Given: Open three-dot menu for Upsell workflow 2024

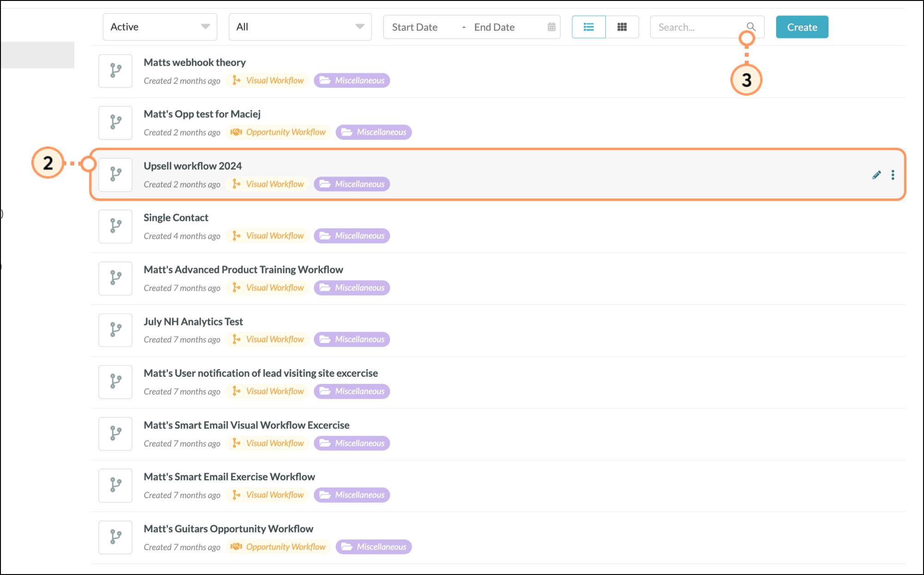Looking at the screenshot, I should 893,175.
